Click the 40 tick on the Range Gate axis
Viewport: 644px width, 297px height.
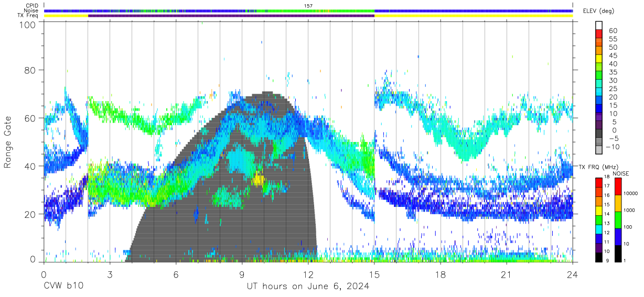click(x=30, y=167)
